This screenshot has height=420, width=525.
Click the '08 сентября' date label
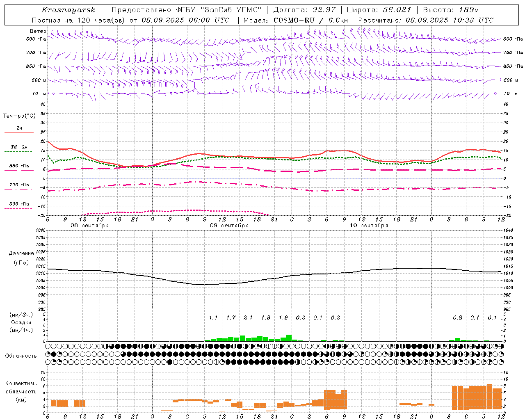[x=89, y=226]
